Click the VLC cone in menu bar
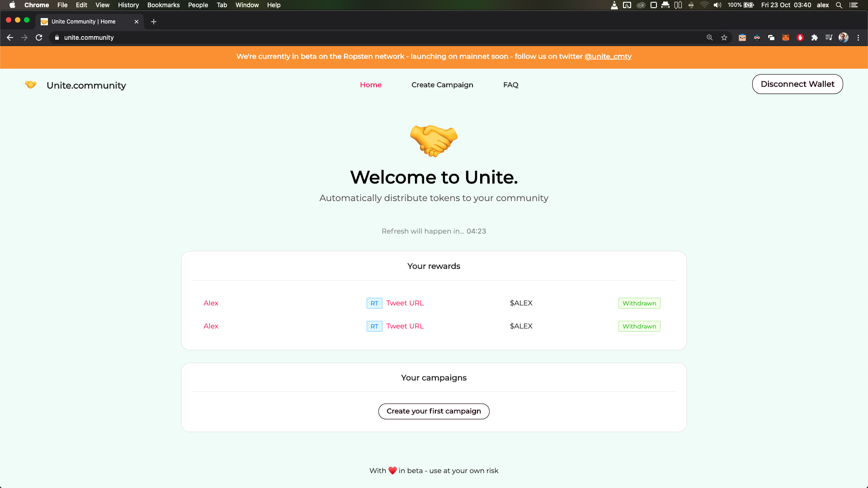 click(614, 5)
